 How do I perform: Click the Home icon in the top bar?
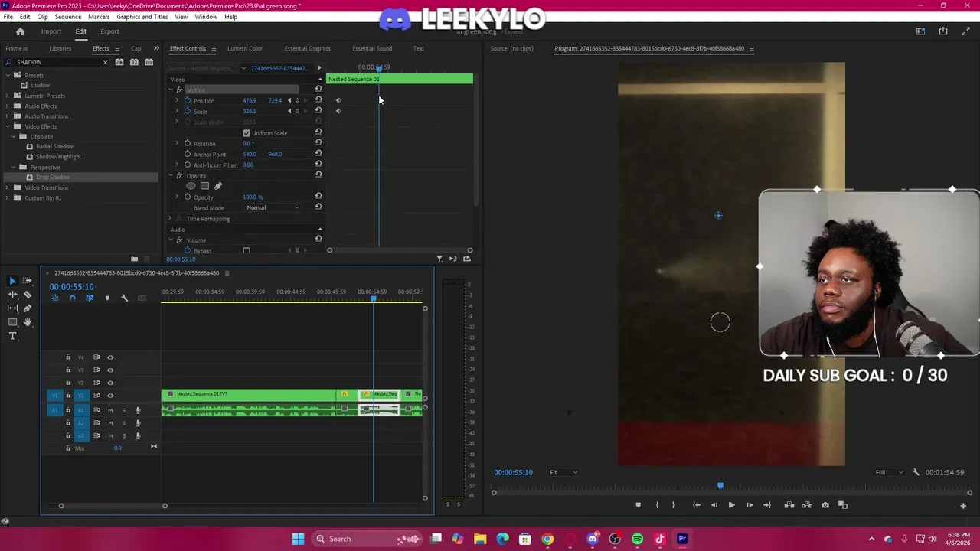tap(21, 31)
